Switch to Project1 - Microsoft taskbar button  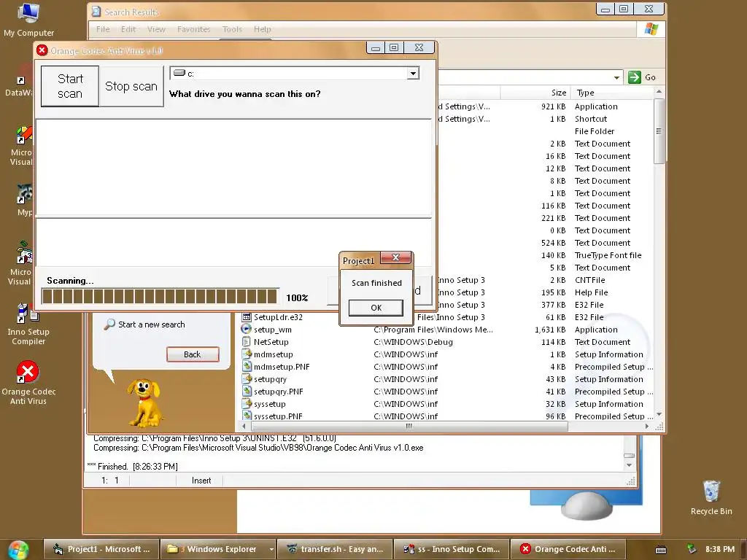coord(101,549)
